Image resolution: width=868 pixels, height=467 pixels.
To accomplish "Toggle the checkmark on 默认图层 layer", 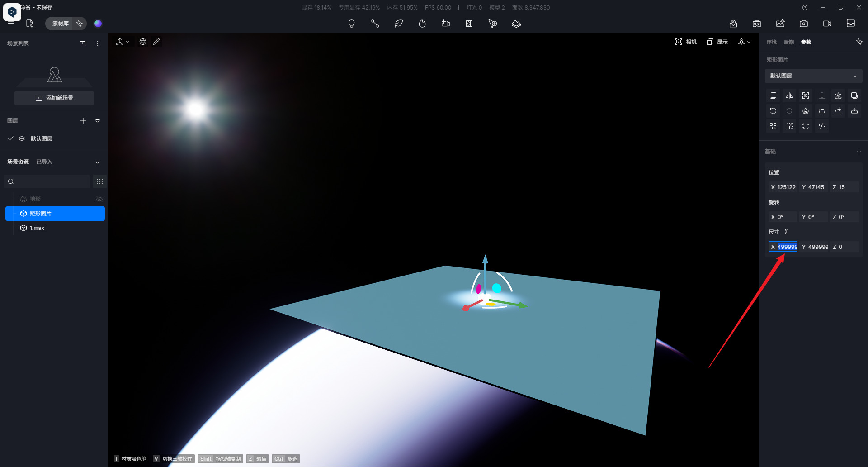I will tap(11, 138).
